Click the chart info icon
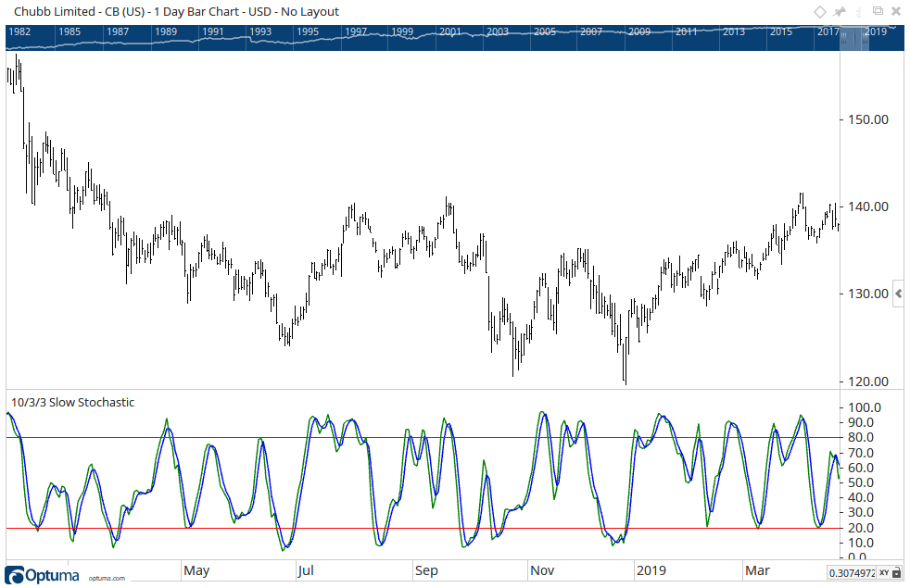 coord(858,12)
